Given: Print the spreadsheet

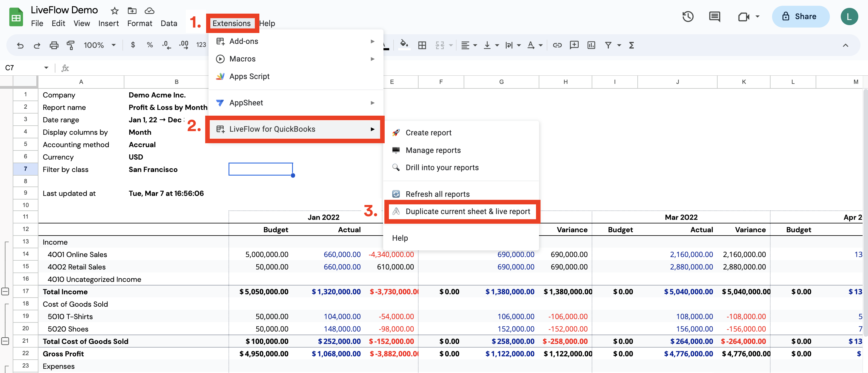Looking at the screenshot, I should 54,45.
